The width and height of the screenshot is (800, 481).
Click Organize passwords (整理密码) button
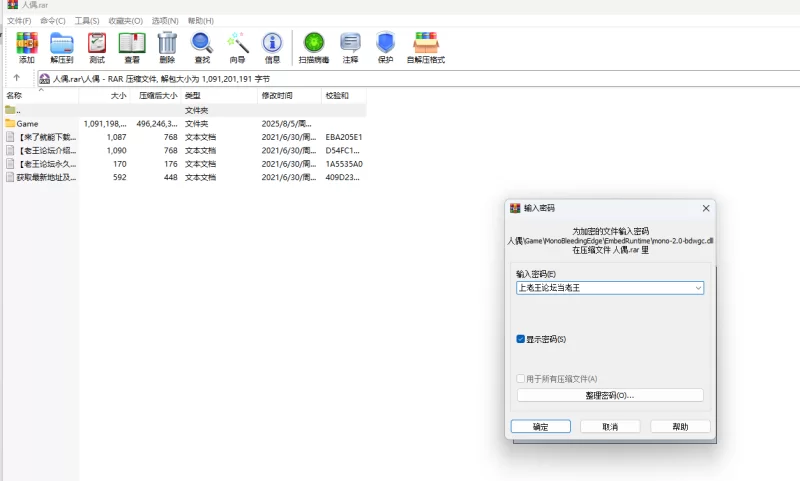coord(610,395)
